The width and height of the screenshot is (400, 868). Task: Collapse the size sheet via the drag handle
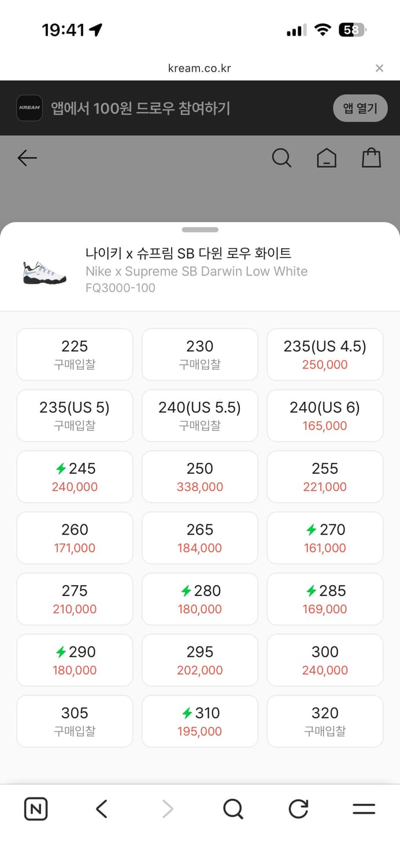(x=200, y=230)
